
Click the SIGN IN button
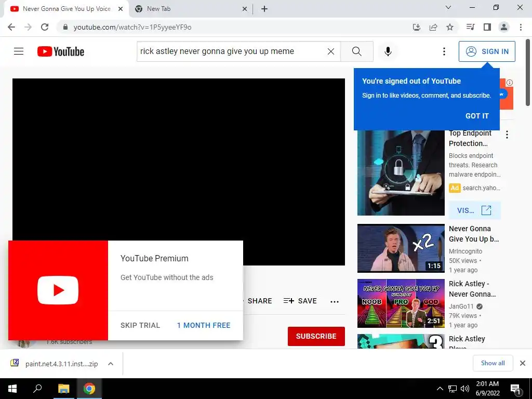tap(487, 51)
